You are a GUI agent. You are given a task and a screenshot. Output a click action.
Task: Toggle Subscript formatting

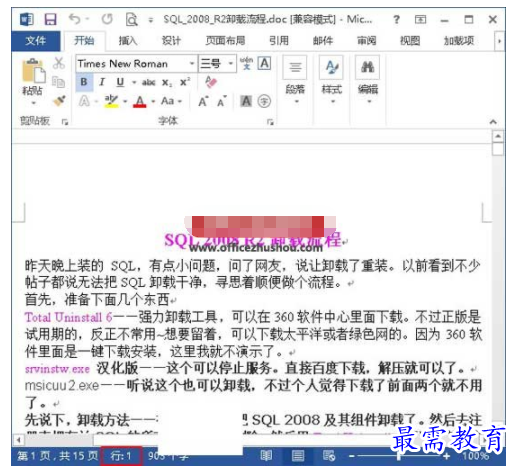click(167, 82)
